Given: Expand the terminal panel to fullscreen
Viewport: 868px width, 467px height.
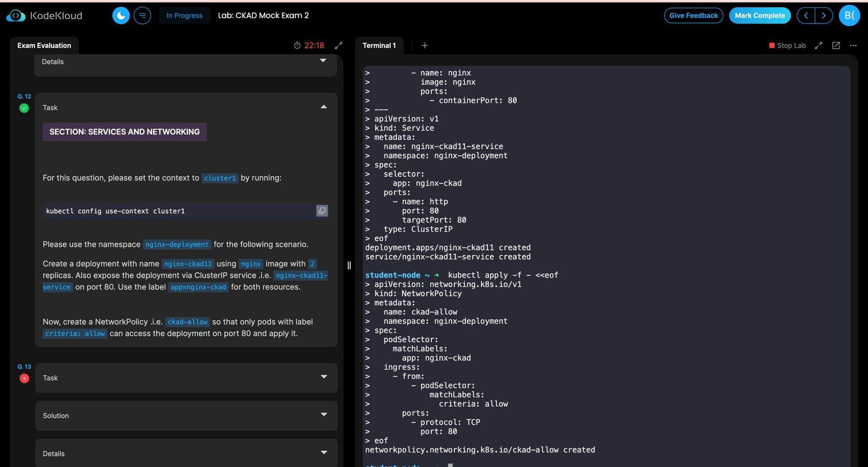Looking at the screenshot, I should pyautogui.click(x=818, y=46).
